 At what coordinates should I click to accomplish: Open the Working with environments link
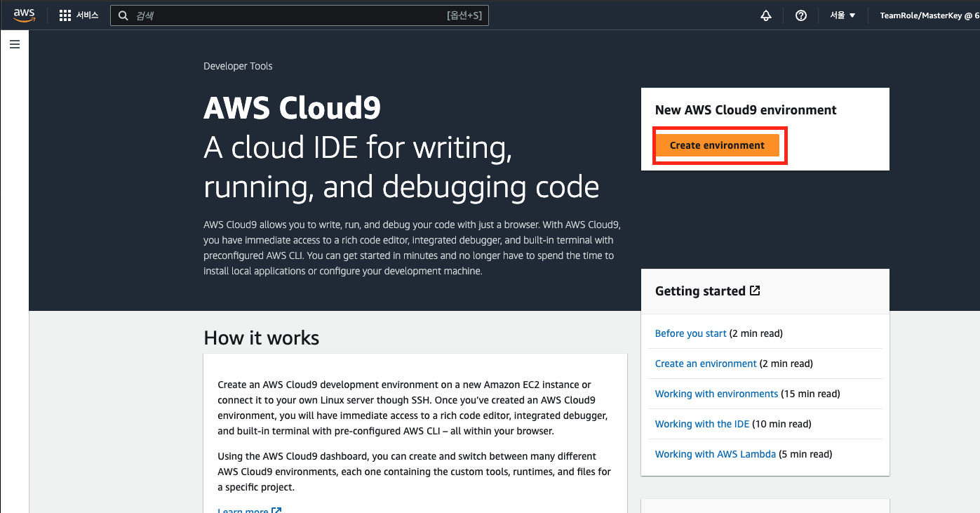(x=716, y=394)
